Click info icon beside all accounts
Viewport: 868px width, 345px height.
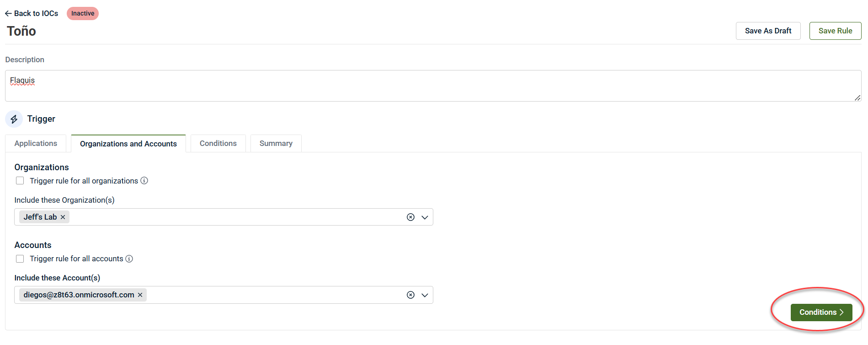(x=129, y=259)
